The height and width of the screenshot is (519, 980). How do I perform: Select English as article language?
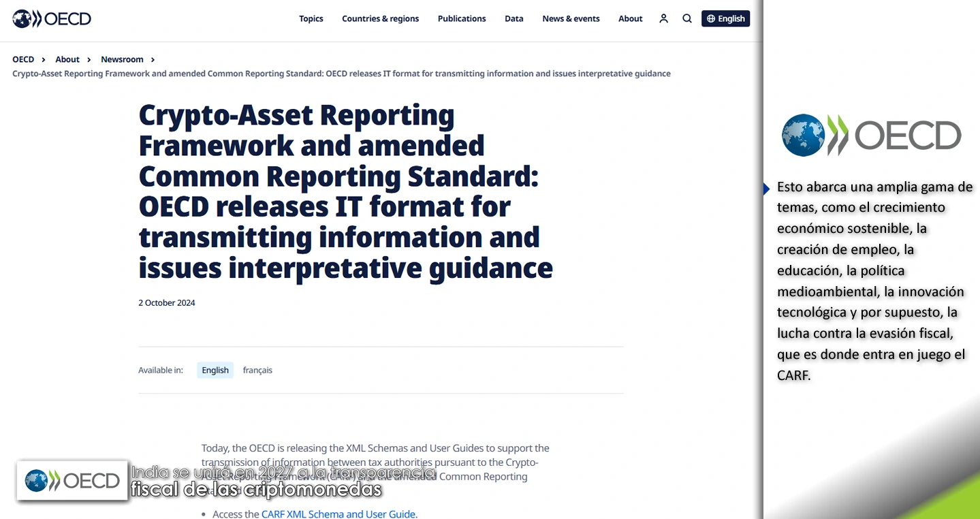pyautogui.click(x=215, y=370)
